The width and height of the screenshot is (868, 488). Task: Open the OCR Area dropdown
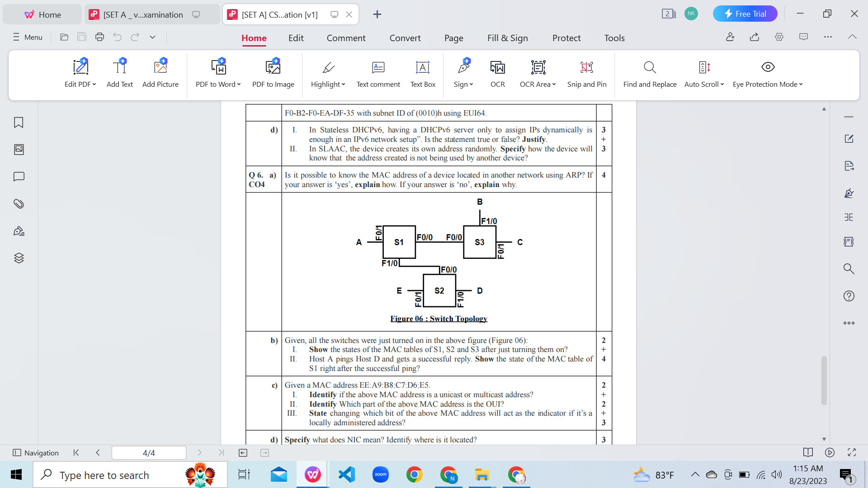[554, 84]
